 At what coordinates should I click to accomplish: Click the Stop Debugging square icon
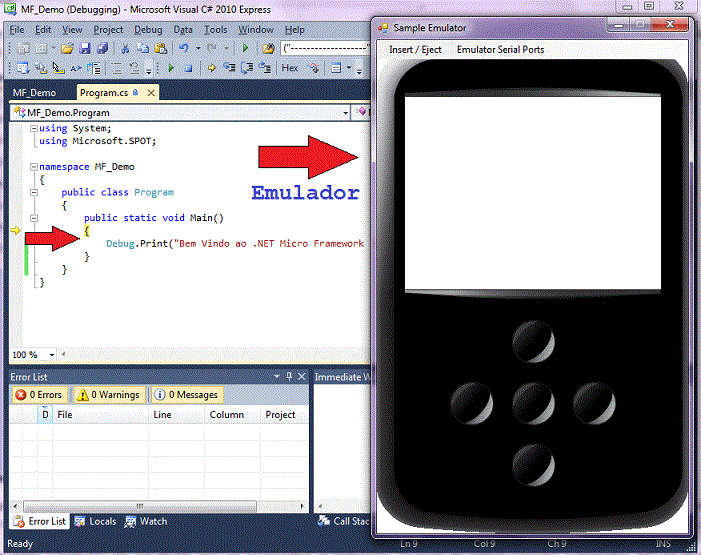[188, 68]
